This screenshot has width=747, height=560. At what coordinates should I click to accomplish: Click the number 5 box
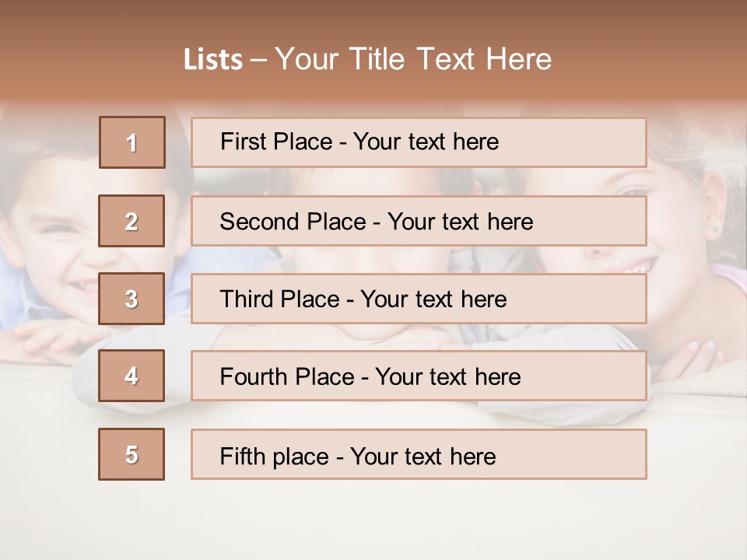(x=132, y=454)
